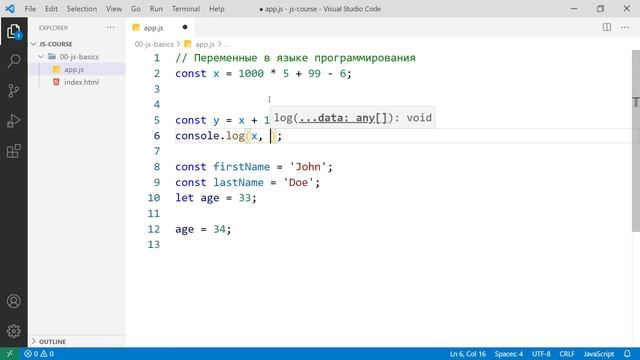640x360 pixels.
Task: Click the value 34 on line 12
Action: pos(219,229)
